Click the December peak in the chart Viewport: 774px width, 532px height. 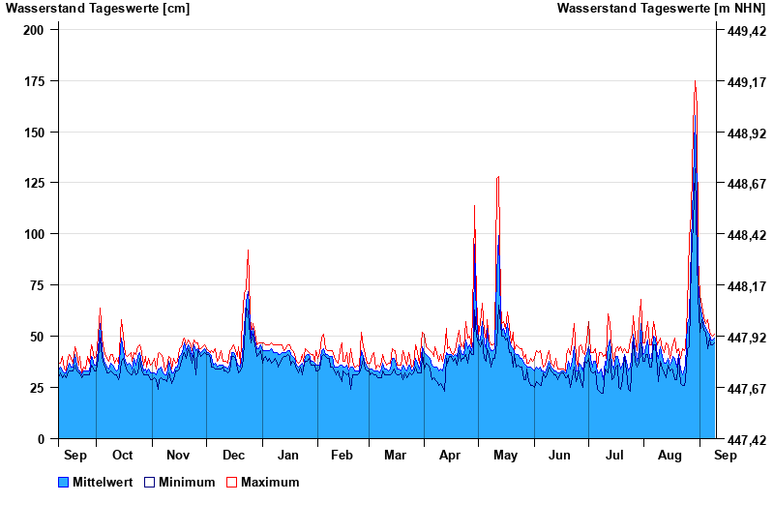(248, 251)
